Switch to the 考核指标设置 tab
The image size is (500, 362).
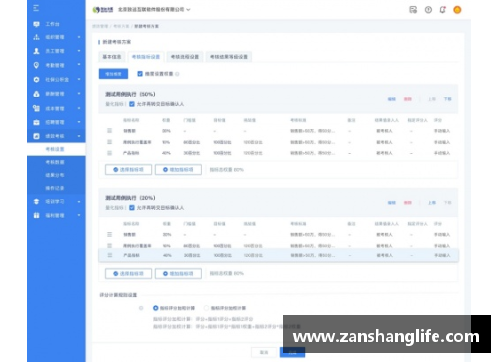coord(146,57)
